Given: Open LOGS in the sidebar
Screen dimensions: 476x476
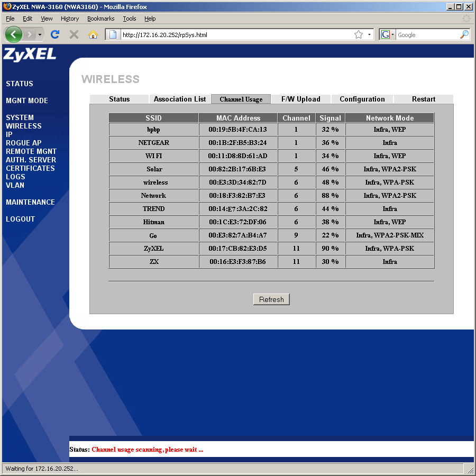Looking at the screenshot, I should (x=15, y=177).
